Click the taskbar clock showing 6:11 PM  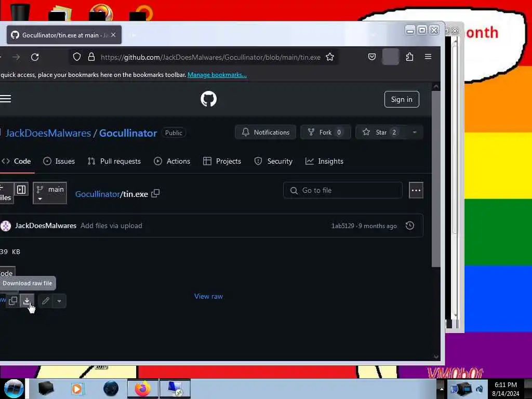(x=506, y=389)
